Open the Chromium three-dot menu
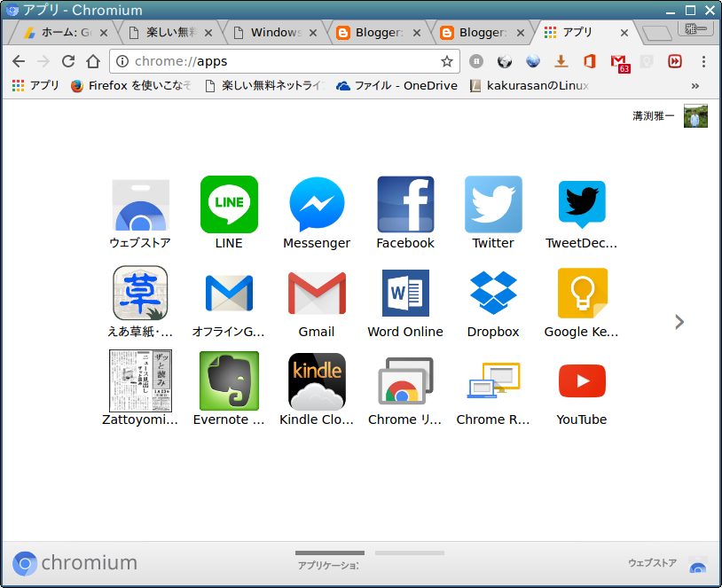Viewport: 722px width, 588px height. click(703, 61)
